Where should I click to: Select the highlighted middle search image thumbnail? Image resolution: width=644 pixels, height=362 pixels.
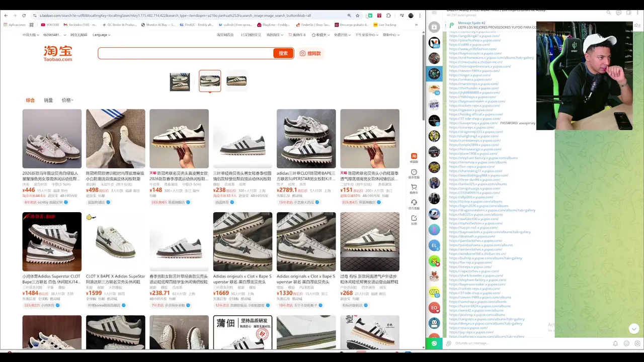(x=210, y=81)
